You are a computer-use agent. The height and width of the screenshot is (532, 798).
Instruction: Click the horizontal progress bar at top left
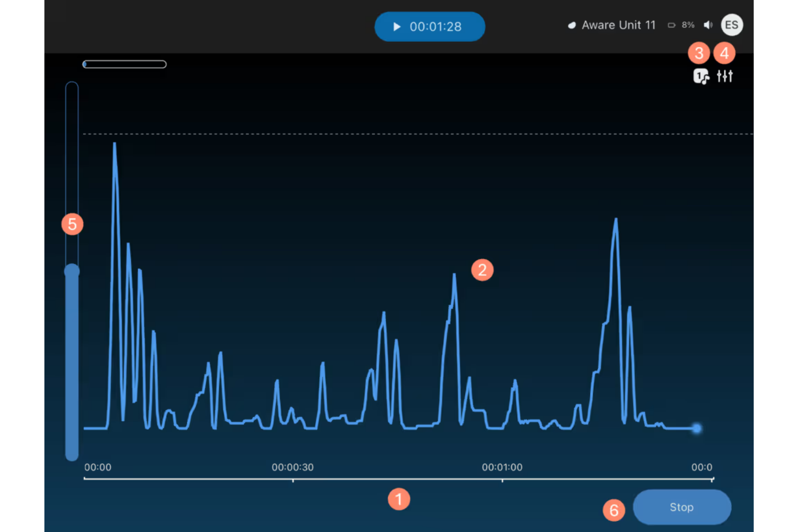click(124, 64)
